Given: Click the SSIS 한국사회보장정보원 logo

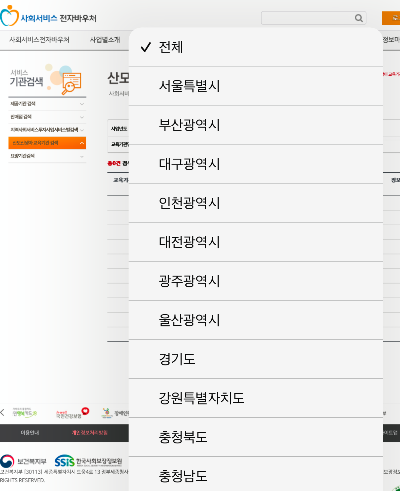Looking at the screenshot, I should tap(88, 461).
